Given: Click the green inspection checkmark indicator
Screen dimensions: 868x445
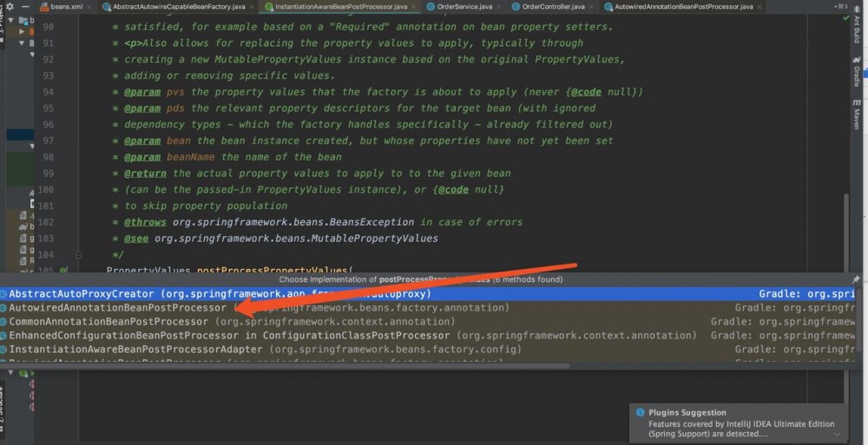Looking at the screenshot, I should coord(845,18).
